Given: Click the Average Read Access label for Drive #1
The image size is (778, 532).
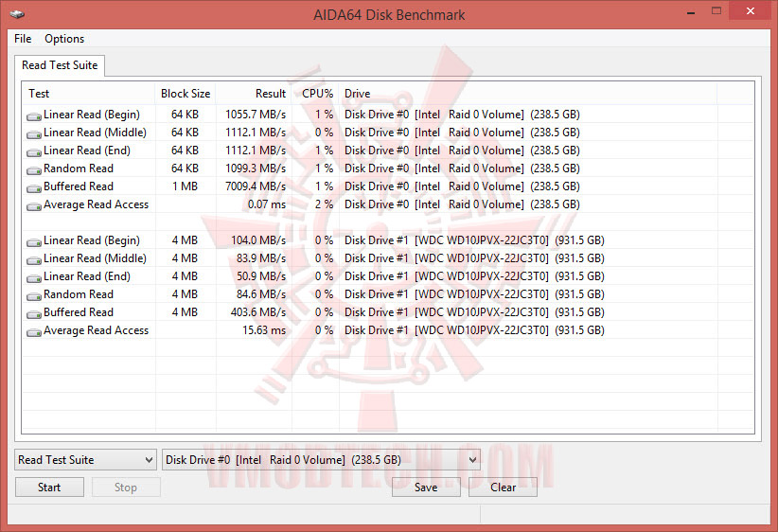Looking at the screenshot, I should point(96,330).
